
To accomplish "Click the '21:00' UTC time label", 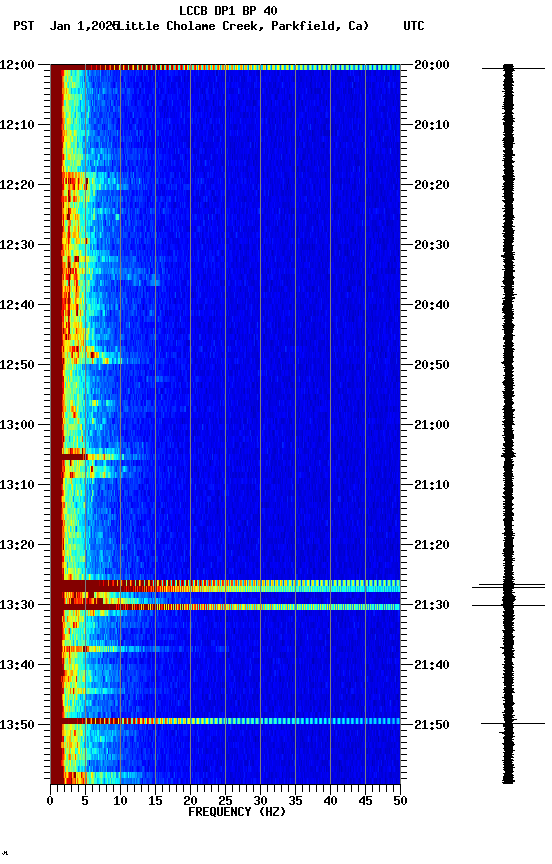I will [432, 425].
